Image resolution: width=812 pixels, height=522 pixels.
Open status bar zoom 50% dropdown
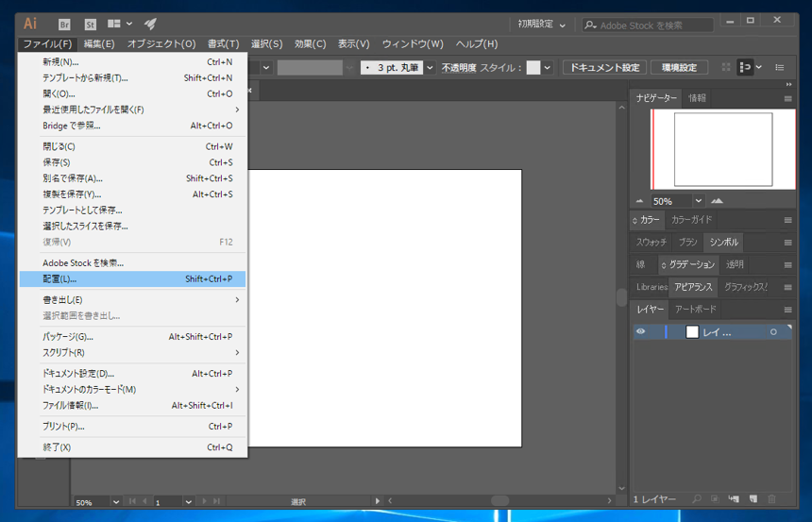click(116, 502)
